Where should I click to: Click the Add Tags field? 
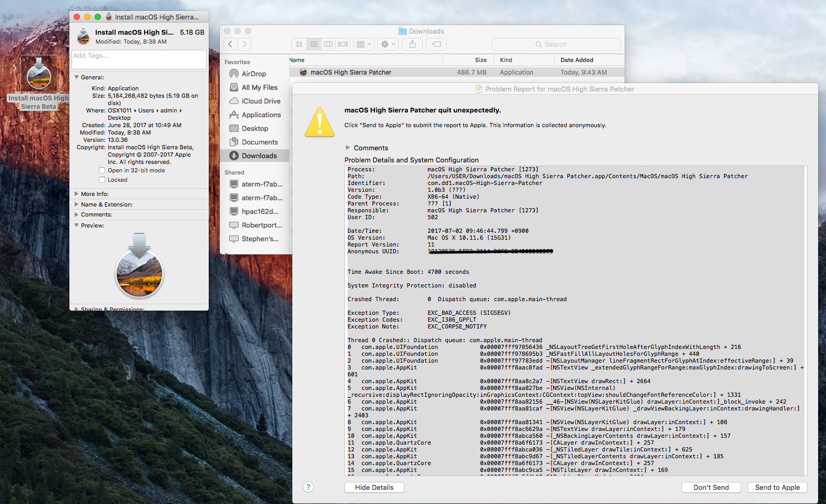139,59
